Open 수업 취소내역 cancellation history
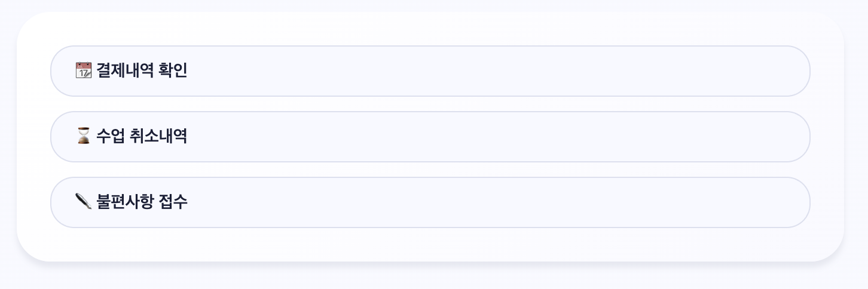The image size is (868, 289). pos(430,137)
